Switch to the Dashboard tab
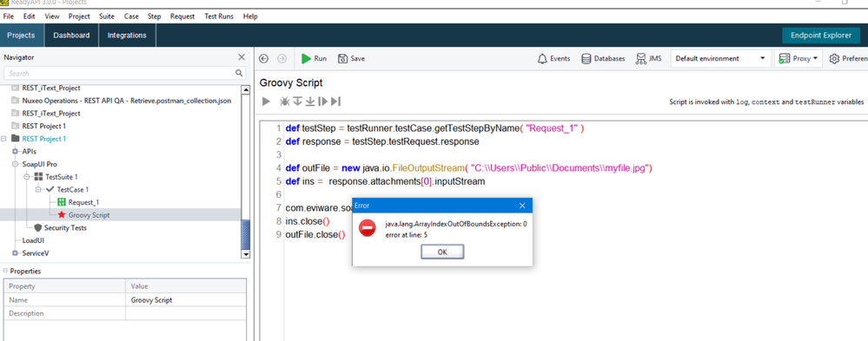The height and width of the screenshot is (341, 868). coord(71,36)
